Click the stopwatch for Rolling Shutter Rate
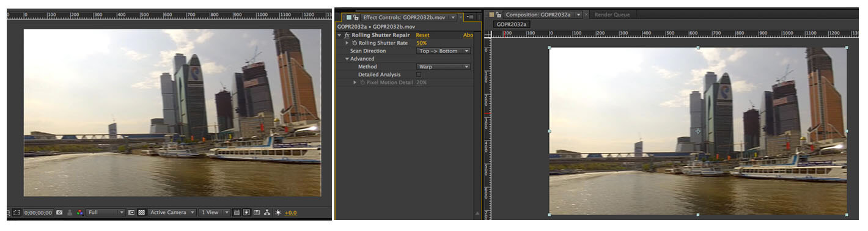The width and height of the screenshot is (868, 231). 355,43
